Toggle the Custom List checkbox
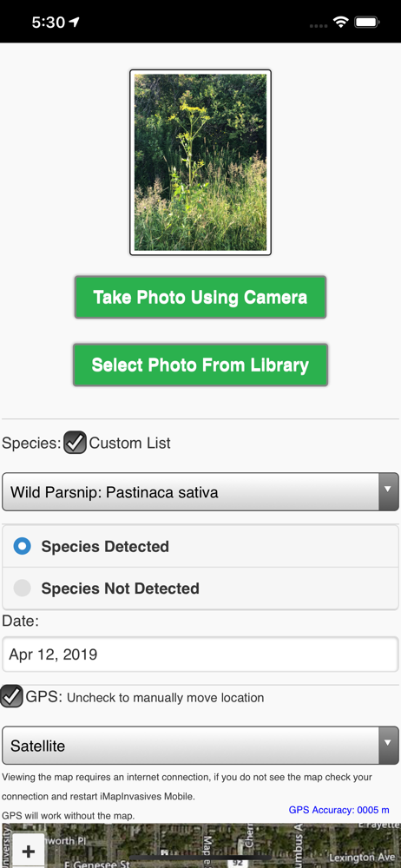 (75, 443)
